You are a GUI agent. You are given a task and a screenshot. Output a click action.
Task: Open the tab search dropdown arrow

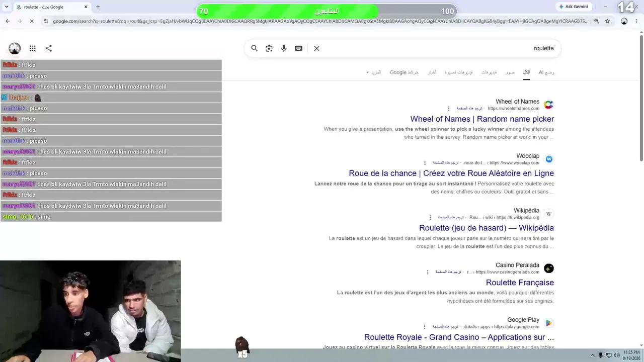click(x=7, y=7)
